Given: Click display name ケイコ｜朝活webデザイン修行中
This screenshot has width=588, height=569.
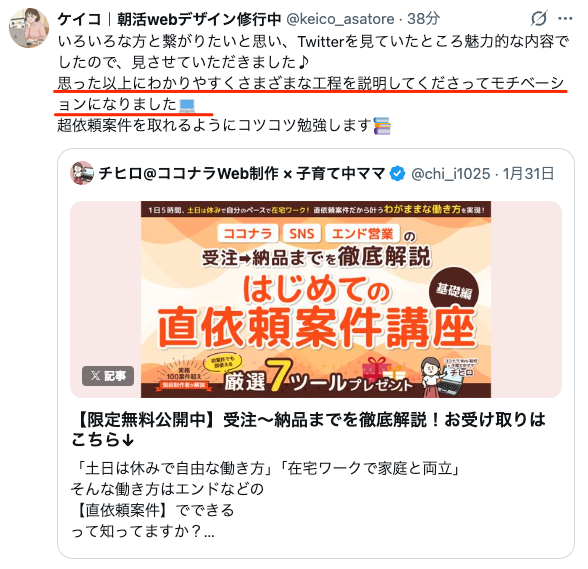Looking at the screenshot, I should pyautogui.click(x=169, y=19).
